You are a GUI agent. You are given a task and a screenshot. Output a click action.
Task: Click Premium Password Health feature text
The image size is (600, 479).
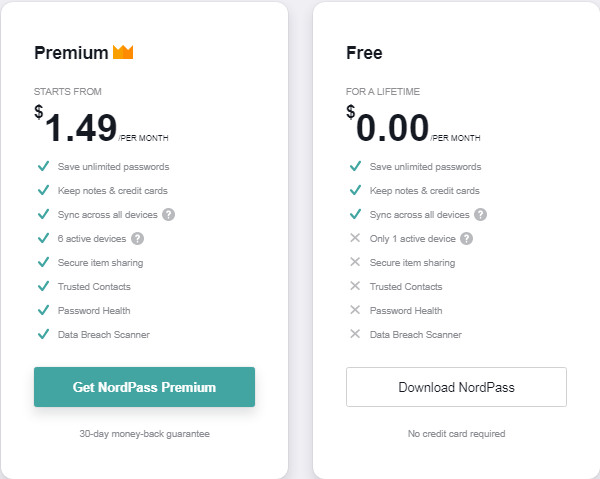pyautogui.click(x=94, y=311)
